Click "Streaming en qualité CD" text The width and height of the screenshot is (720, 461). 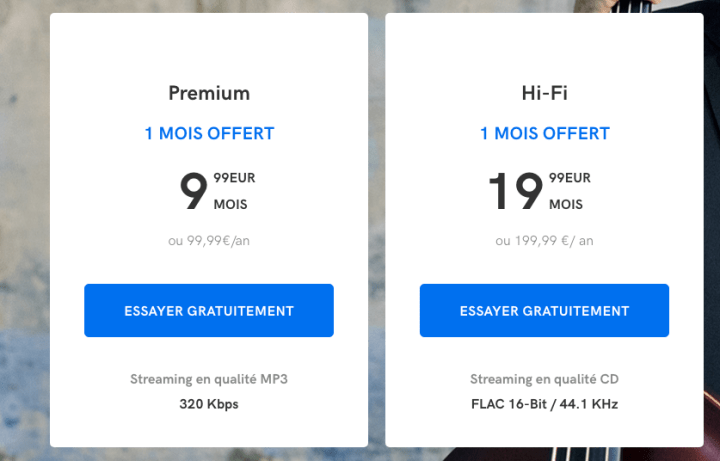click(544, 380)
